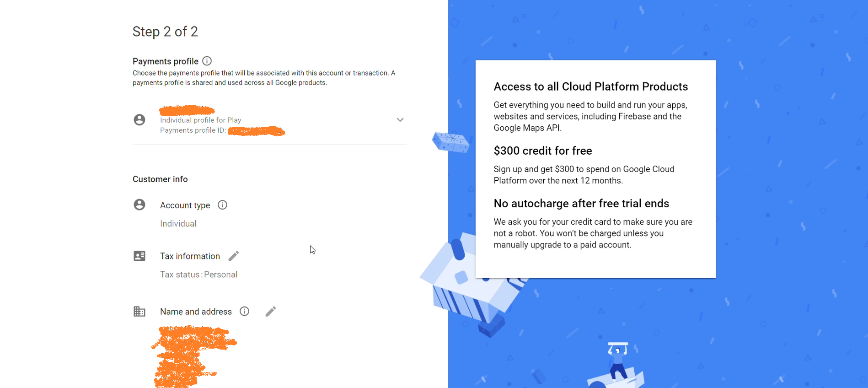Click the person icon beside the payments profile
This screenshot has height=388, width=868.
coord(139,119)
